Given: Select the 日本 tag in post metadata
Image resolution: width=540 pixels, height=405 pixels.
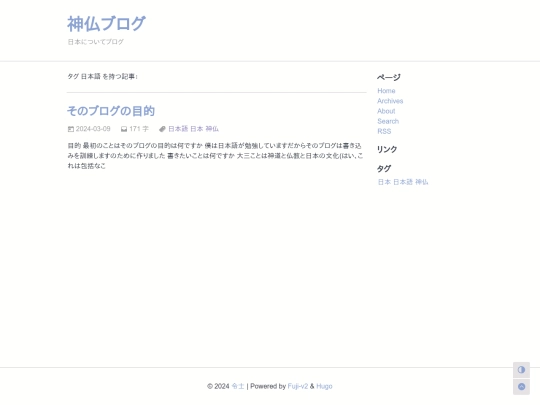Looking at the screenshot, I should coord(197,129).
